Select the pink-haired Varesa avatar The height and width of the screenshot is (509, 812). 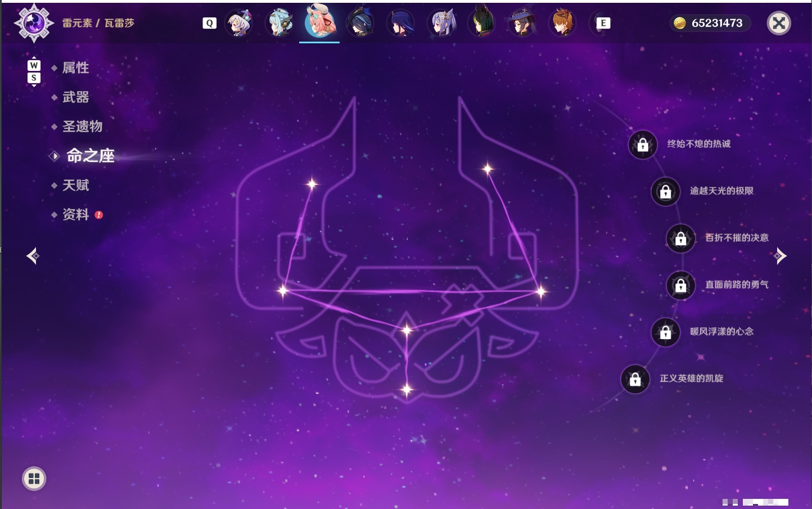click(319, 21)
